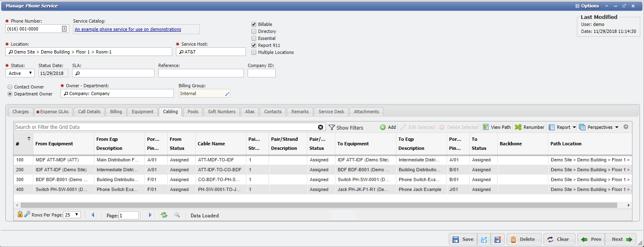Viewport: 644px width, 247px height.
Task: Open the Rows Per Page dropdown
Action: pyautogui.click(x=72, y=215)
